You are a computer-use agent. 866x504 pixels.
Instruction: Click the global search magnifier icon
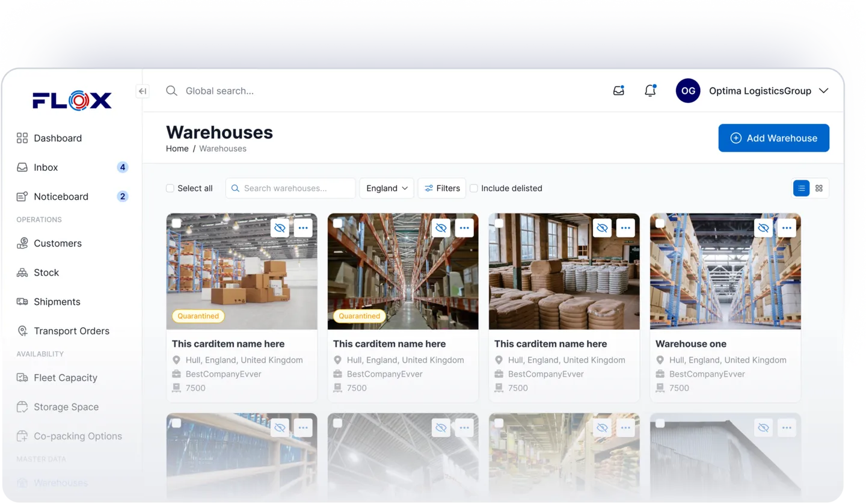[x=171, y=91]
